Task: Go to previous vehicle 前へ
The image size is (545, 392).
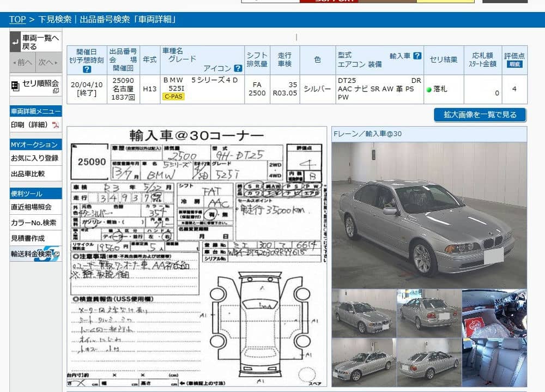Action: [22, 62]
